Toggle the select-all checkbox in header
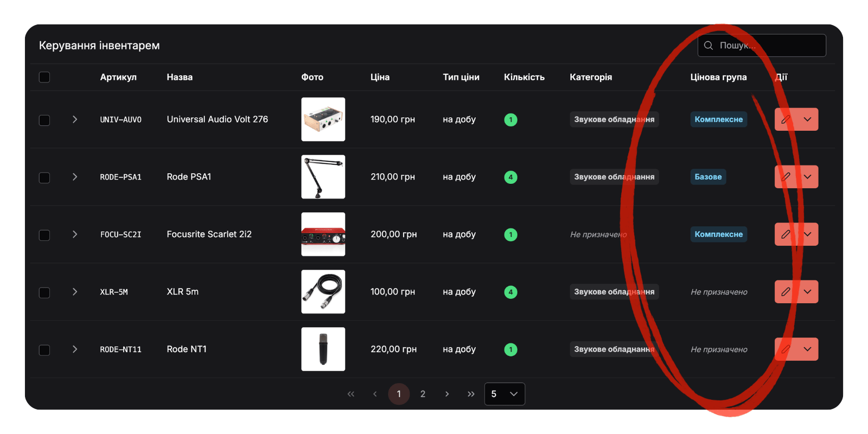This screenshot has height=434, width=868. pyautogui.click(x=44, y=77)
